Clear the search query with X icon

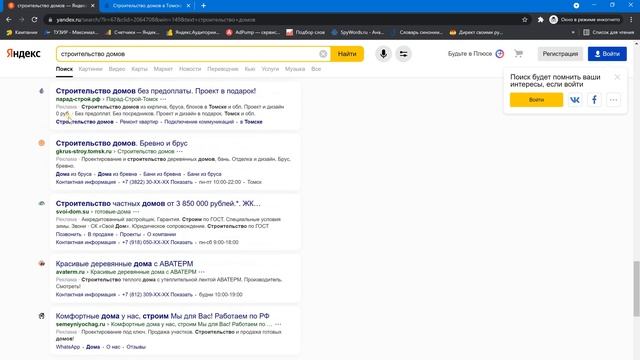[323, 54]
